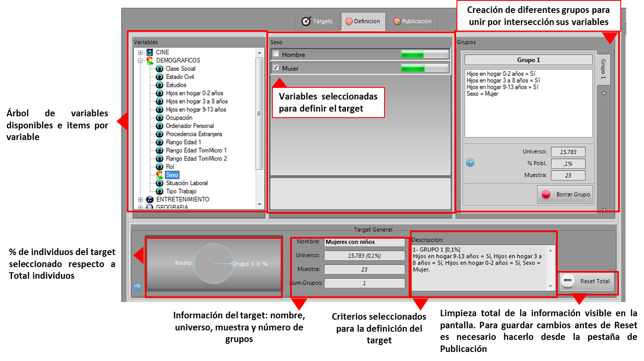This screenshot has width=644, height=361.
Task: Click the DEMOGRAFICOS person icon
Action: click(x=150, y=60)
